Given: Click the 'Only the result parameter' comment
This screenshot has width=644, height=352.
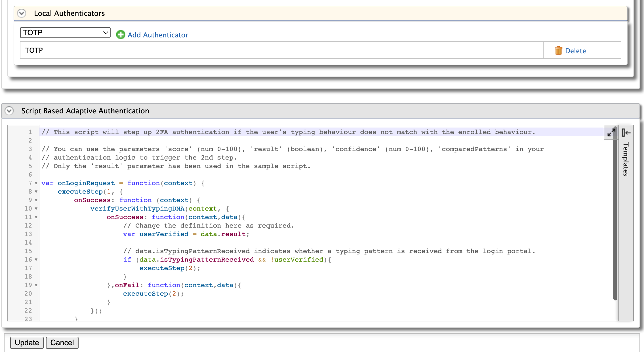Looking at the screenshot, I should (176, 166).
